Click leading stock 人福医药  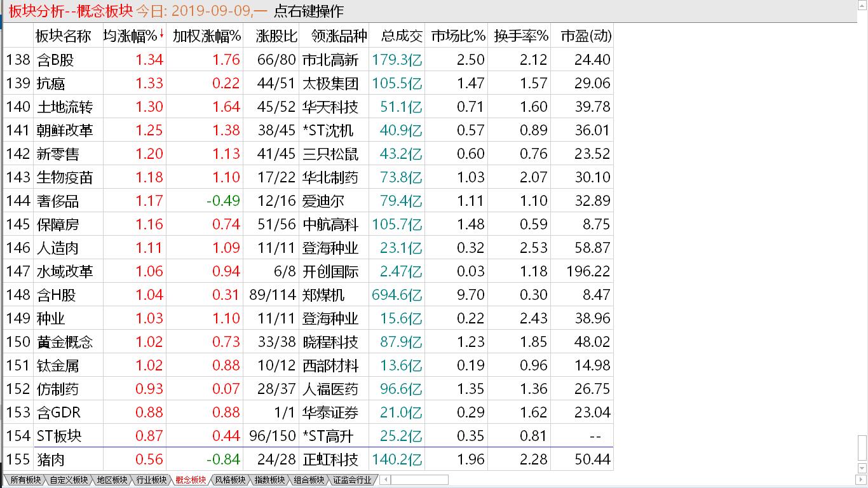[x=330, y=390]
